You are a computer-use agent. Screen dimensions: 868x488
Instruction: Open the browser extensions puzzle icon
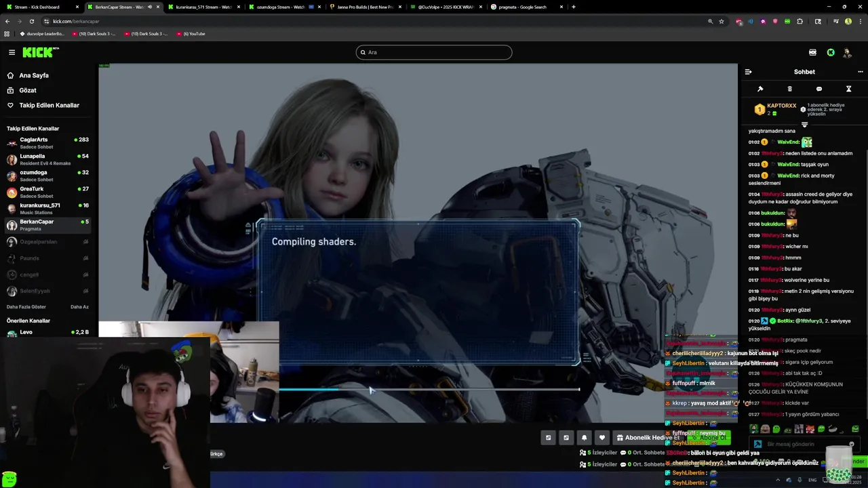800,21
